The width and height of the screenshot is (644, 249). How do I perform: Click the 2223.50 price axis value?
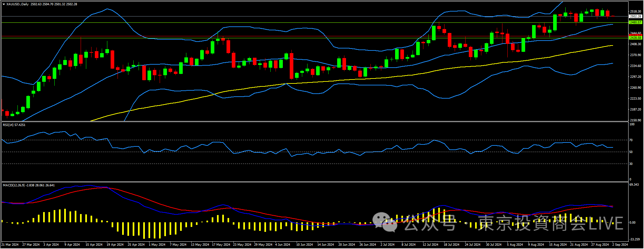tap(635, 98)
